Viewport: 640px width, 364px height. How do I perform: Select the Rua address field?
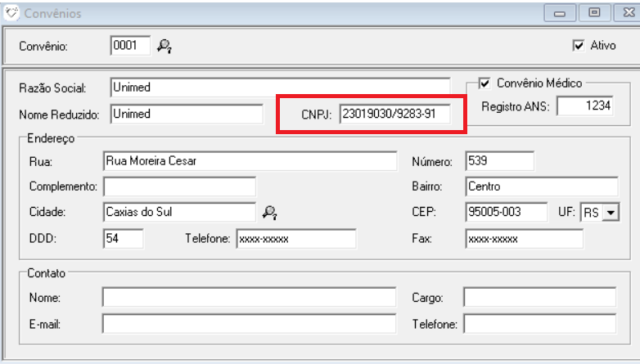click(x=250, y=161)
